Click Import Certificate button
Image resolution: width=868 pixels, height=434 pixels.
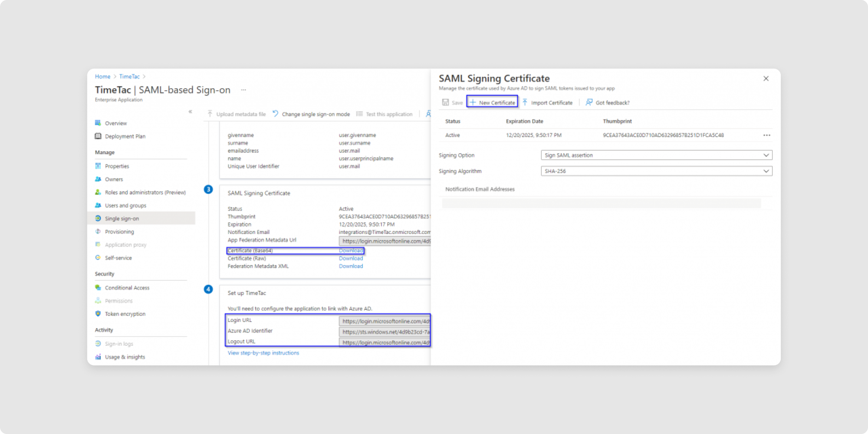[547, 102]
